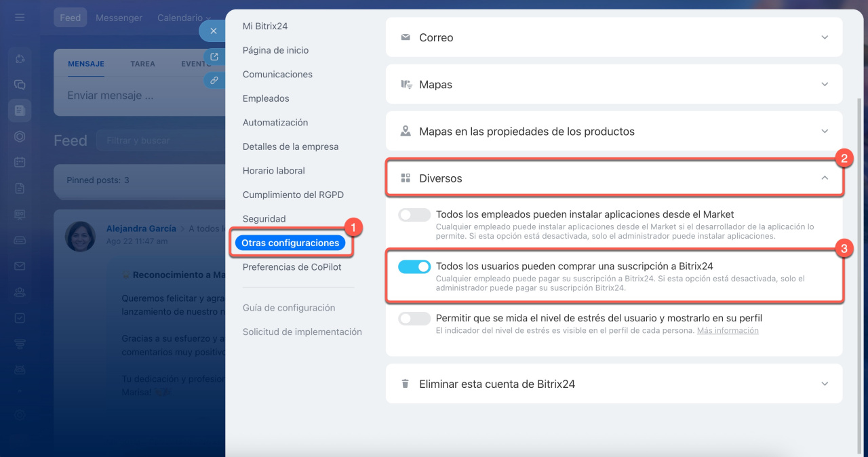The image size is (868, 457).
Task: Open Seguridad settings section
Action: (264, 218)
